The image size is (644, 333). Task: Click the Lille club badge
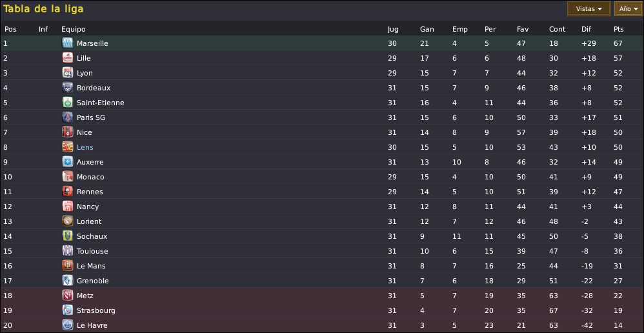click(x=67, y=58)
